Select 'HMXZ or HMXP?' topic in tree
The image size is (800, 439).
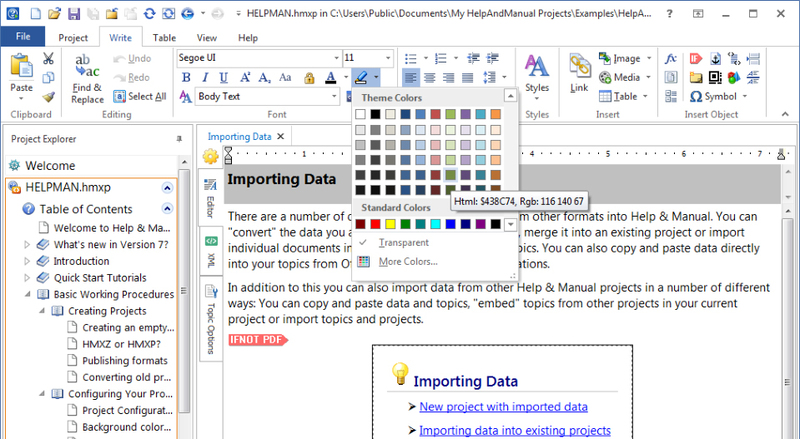click(121, 344)
